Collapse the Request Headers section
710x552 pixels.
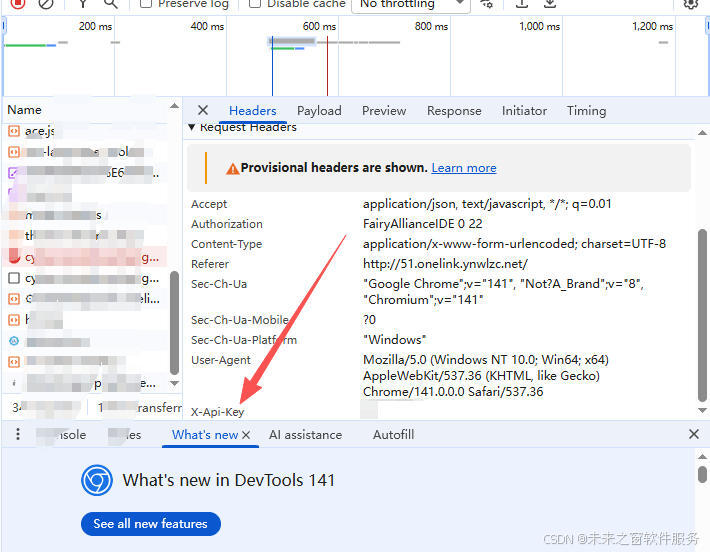click(x=192, y=127)
